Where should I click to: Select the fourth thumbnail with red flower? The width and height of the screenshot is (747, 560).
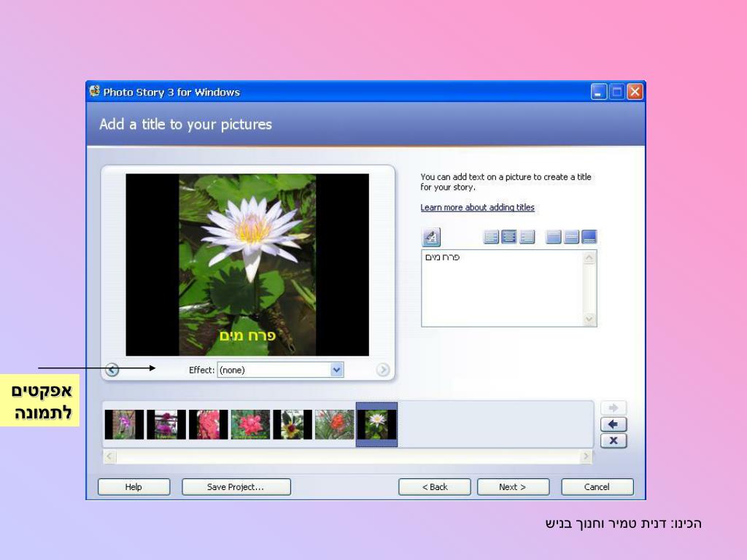pyautogui.click(x=251, y=424)
